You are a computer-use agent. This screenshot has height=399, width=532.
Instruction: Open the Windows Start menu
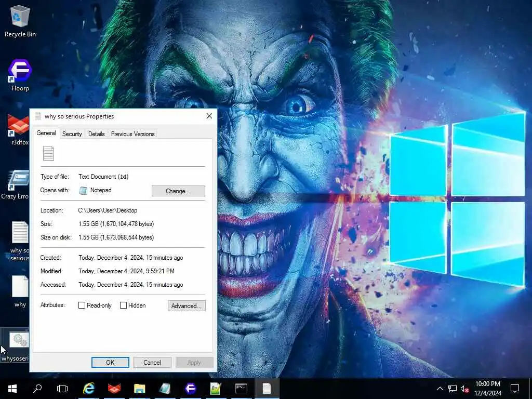coord(12,389)
